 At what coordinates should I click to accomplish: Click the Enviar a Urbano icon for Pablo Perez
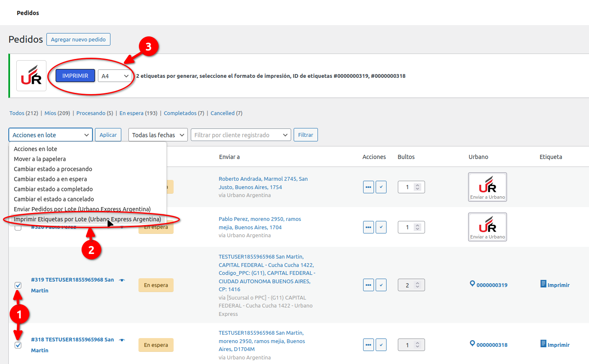coord(487,227)
